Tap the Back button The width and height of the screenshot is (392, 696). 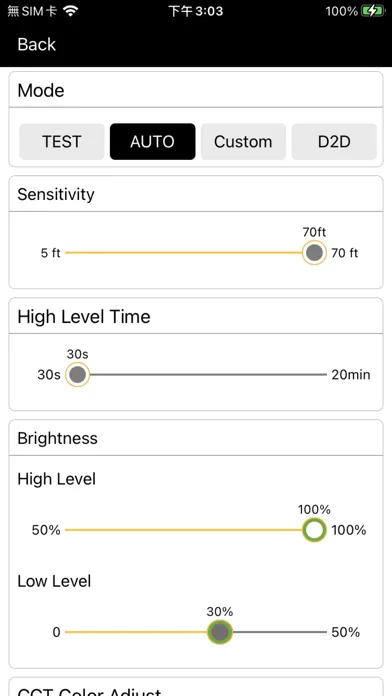point(36,44)
